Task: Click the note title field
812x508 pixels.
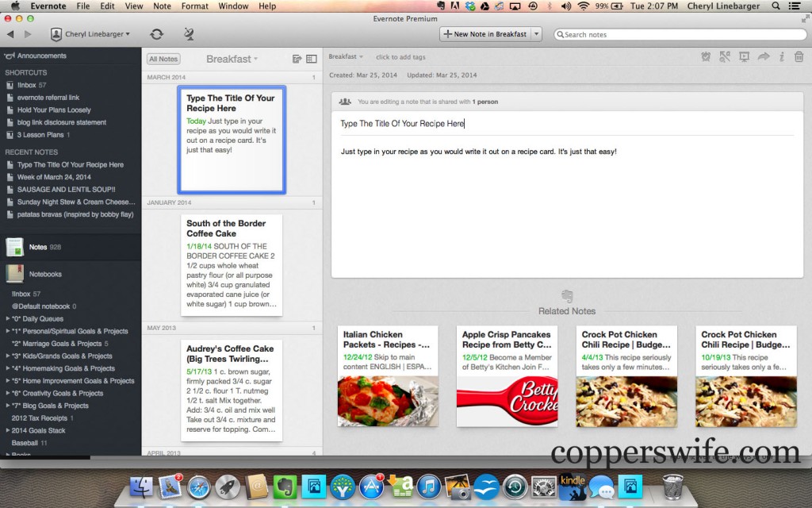Action: (567, 123)
